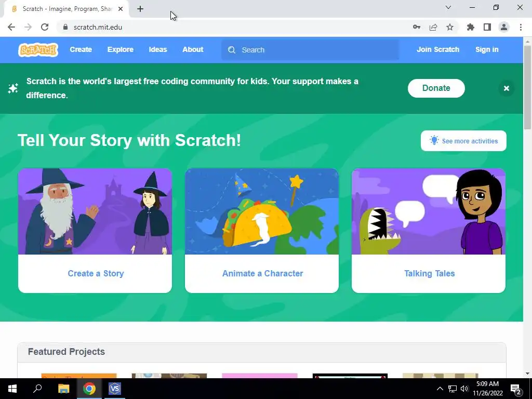The width and height of the screenshot is (532, 399).
Task: Open the Ideas menu item
Action: (x=158, y=49)
